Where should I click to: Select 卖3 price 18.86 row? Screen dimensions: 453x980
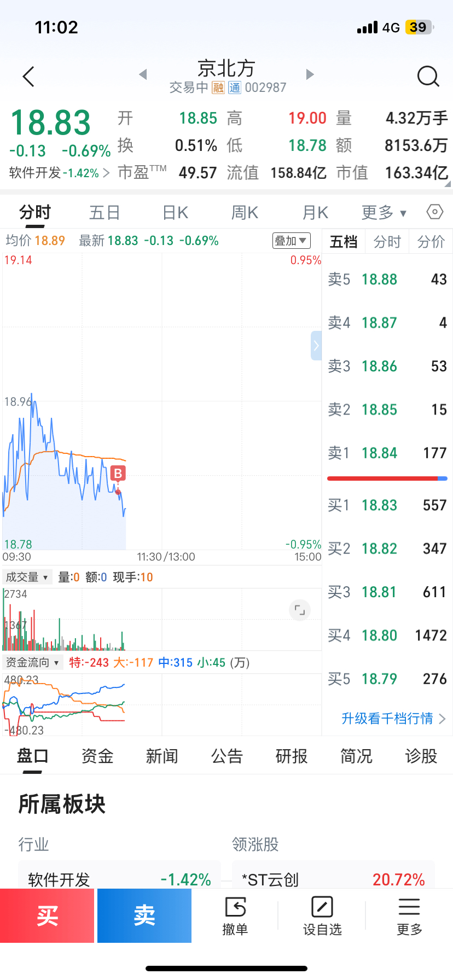pos(387,366)
